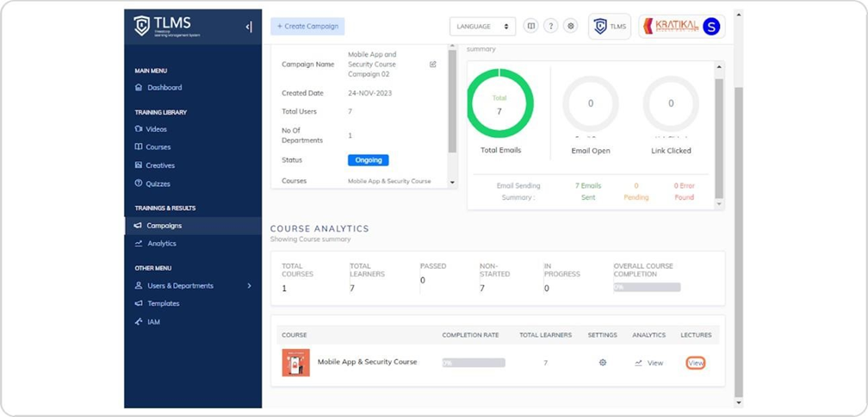Click the Creatives image icon

coord(139,165)
